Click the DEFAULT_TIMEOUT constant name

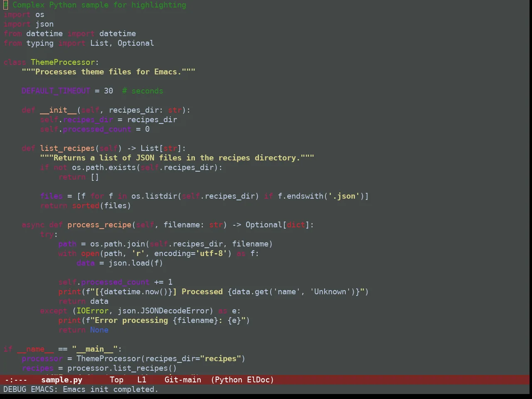(56, 91)
